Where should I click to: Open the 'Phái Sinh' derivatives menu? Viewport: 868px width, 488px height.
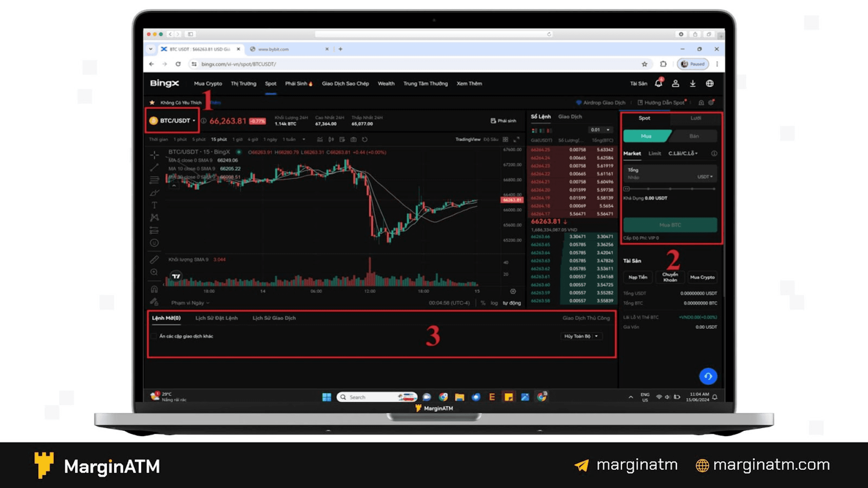(299, 83)
